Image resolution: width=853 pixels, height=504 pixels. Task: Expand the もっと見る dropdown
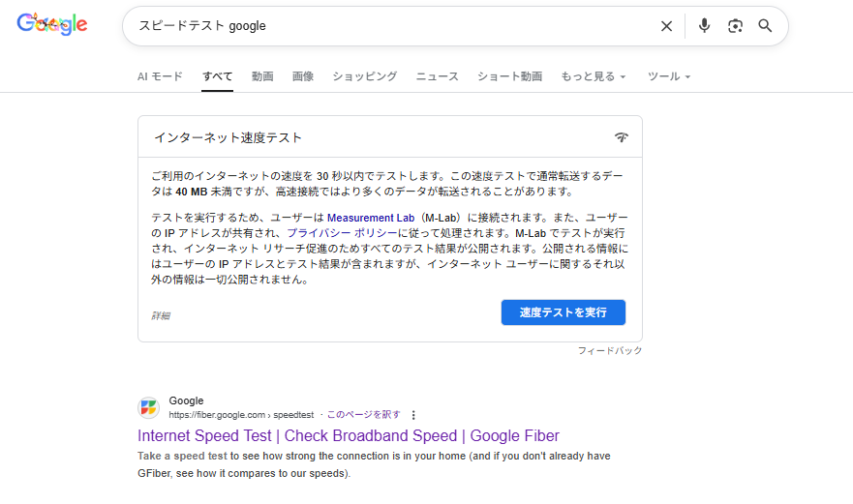[x=593, y=76]
